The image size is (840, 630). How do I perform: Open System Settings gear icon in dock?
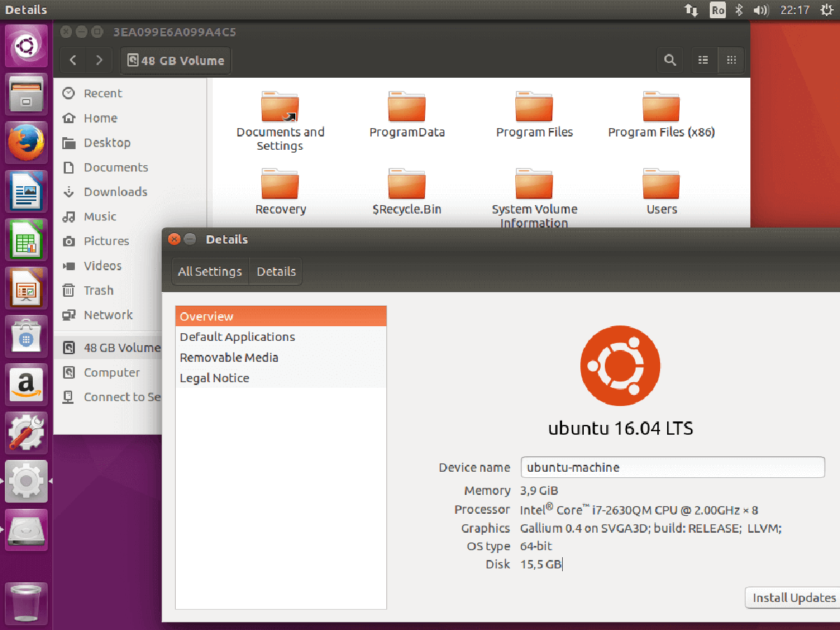tap(27, 481)
